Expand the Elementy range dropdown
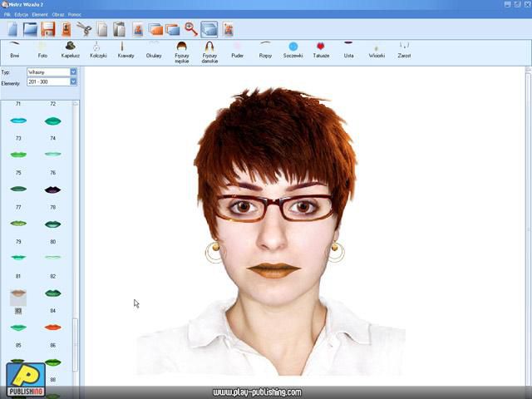 (73, 81)
